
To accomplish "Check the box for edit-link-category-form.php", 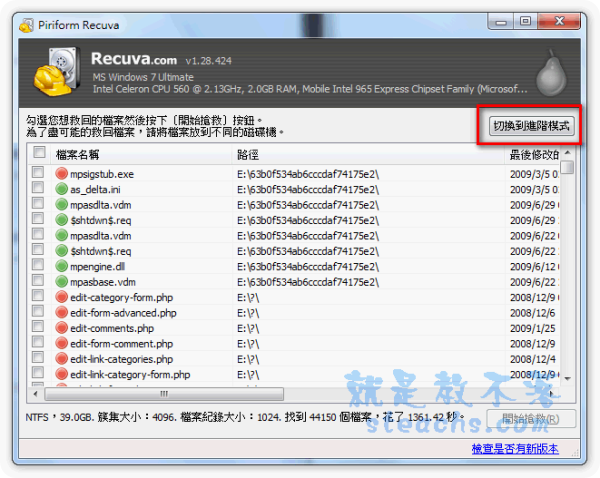I will pos(38,372).
